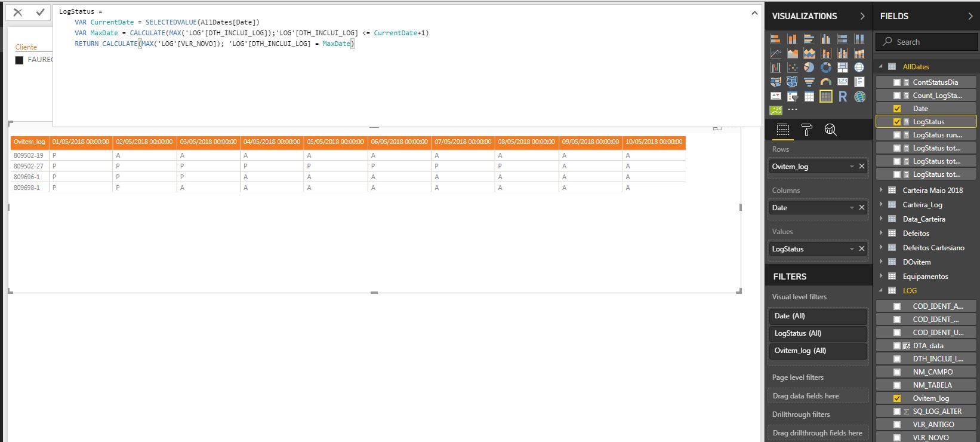The height and width of the screenshot is (442, 980).
Task: Uncheck the LogStatus measure checkbox
Action: (897, 122)
